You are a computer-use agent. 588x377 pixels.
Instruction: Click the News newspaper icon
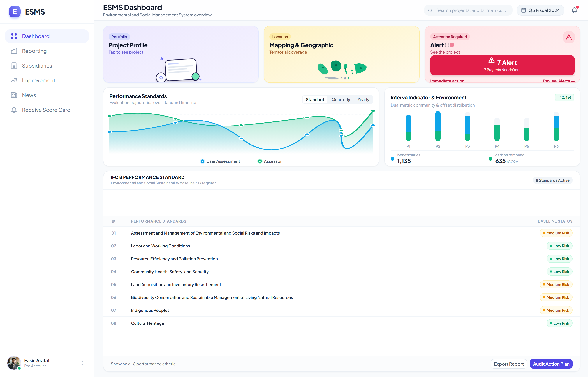click(x=14, y=95)
